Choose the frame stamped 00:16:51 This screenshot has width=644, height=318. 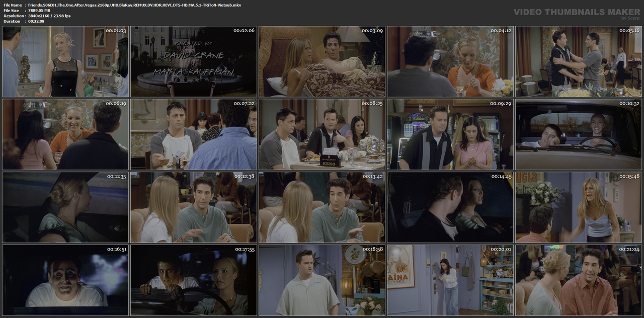pyautogui.click(x=65, y=280)
